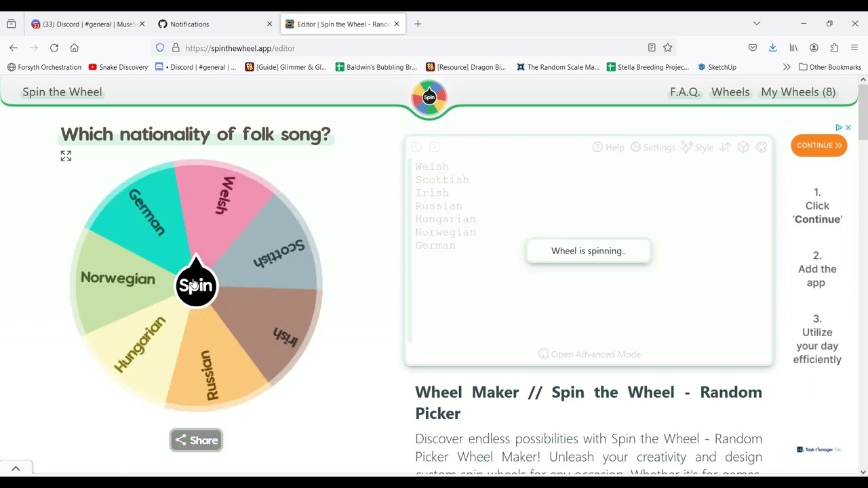This screenshot has height=488, width=868.
Task: Click the 'Scottish' entry in the text list
Action: pos(442,180)
